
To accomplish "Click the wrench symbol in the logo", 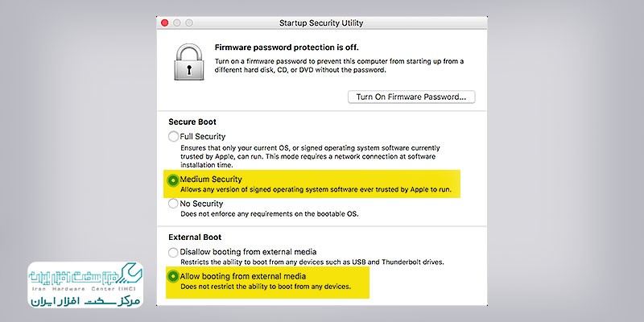I will tap(130, 275).
